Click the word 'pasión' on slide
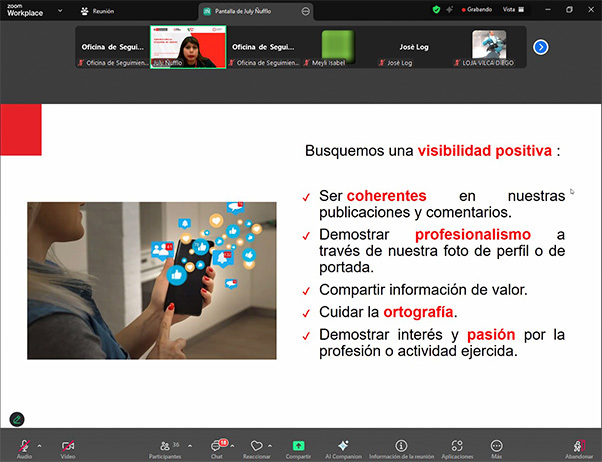 (x=491, y=334)
